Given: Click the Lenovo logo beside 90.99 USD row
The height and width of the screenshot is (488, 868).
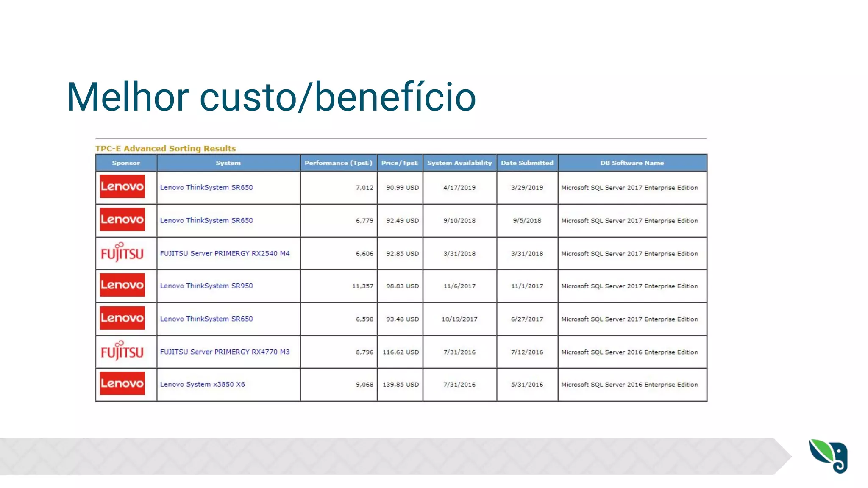Looking at the screenshot, I should coord(122,186).
